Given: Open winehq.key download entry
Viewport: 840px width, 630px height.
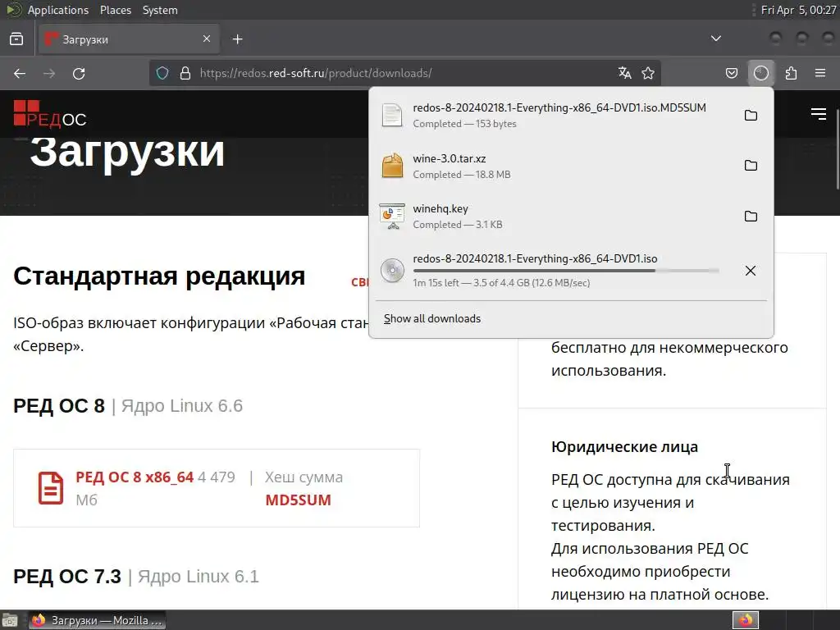Looking at the screenshot, I should pos(557,216).
